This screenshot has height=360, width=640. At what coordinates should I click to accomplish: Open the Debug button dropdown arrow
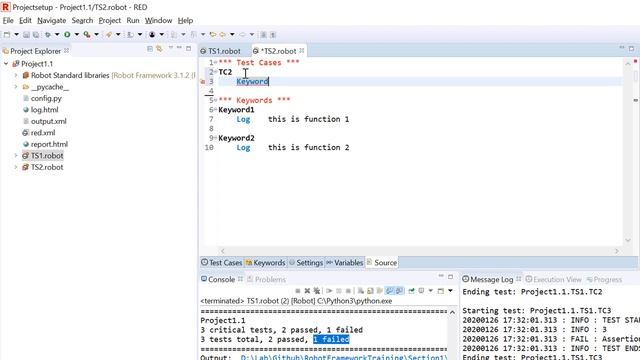coord(57,35)
